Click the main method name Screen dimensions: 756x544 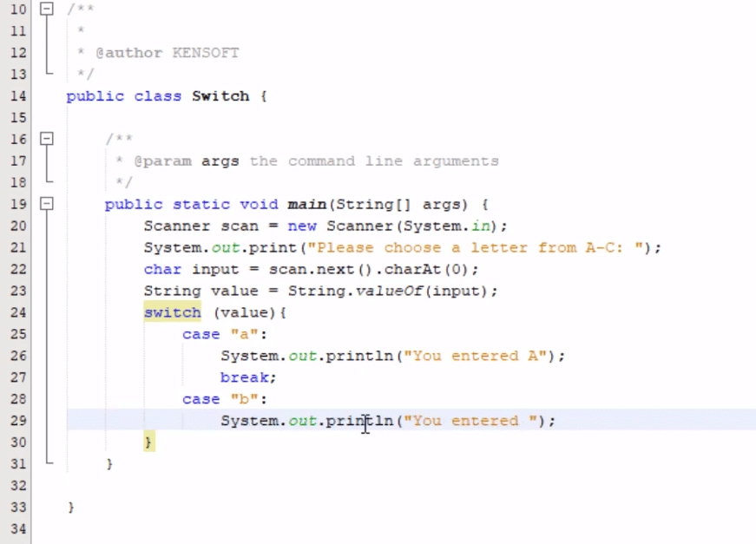tap(306, 204)
